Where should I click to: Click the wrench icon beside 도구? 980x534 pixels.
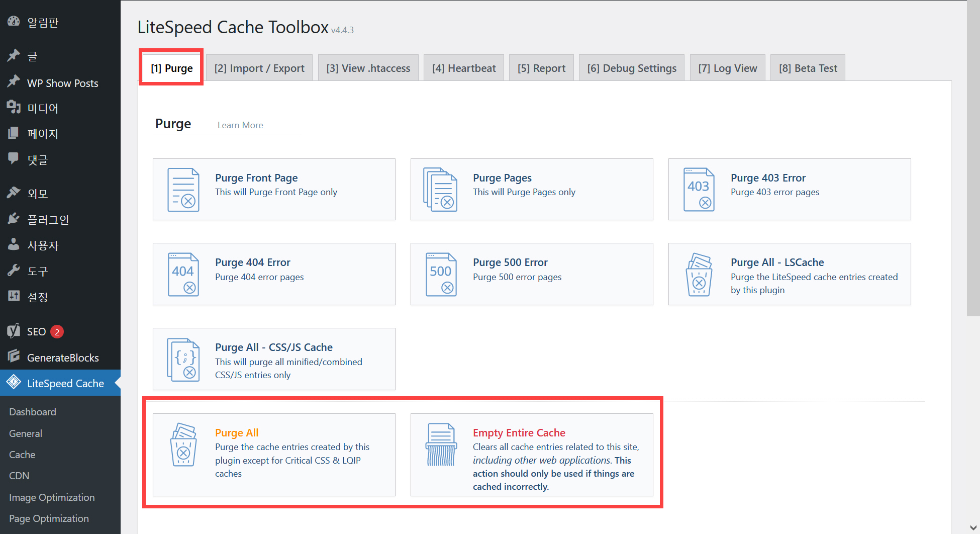[x=14, y=271]
